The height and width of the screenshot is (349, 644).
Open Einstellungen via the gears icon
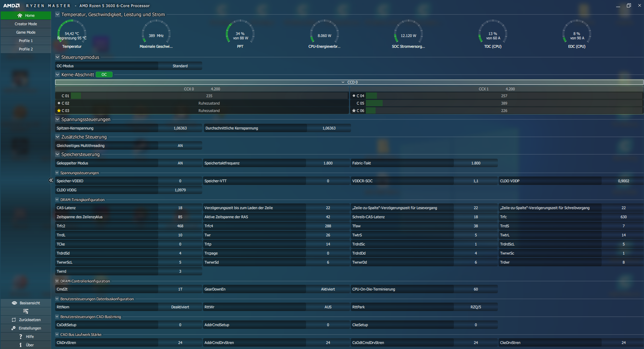click(x=13, y=328)
